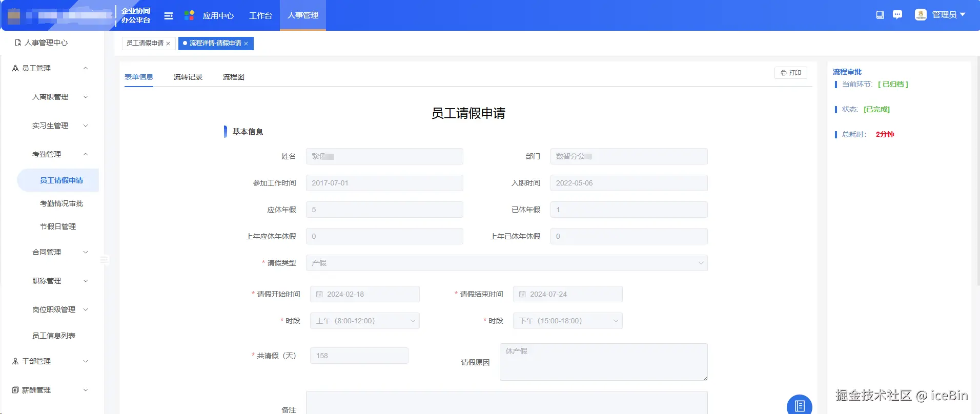Open 应用中心 in top navigation

point(218,15)
